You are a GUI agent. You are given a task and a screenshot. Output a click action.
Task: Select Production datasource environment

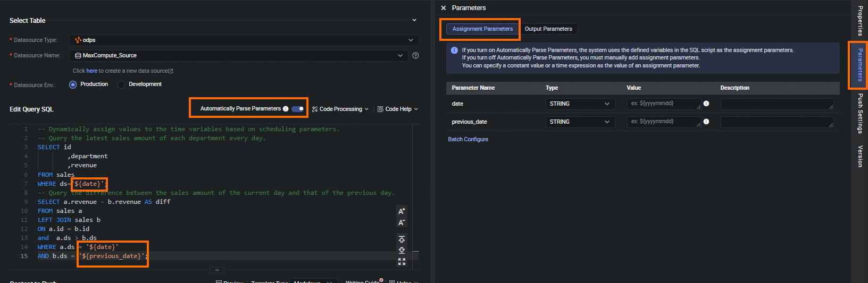click(73, 84)
